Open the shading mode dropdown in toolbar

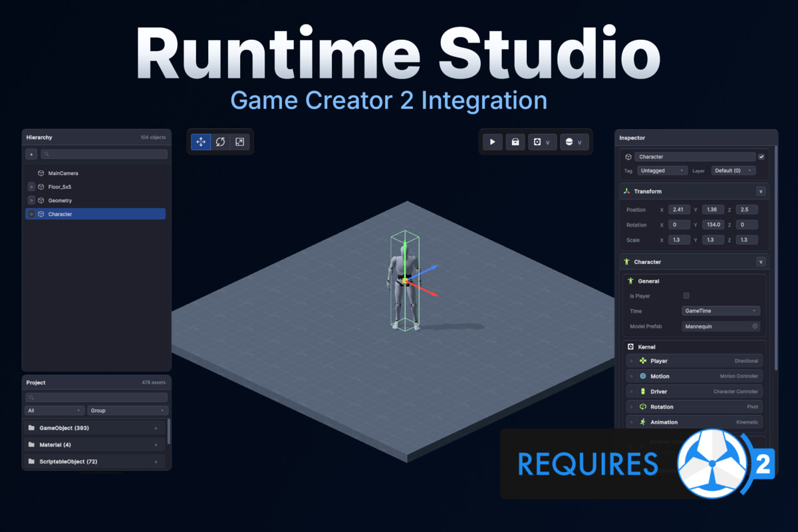tap(574, 142)
